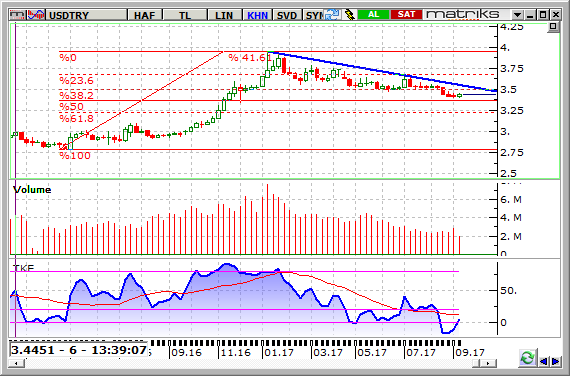Click the %0 Fibonacci level label

[68, 57]
